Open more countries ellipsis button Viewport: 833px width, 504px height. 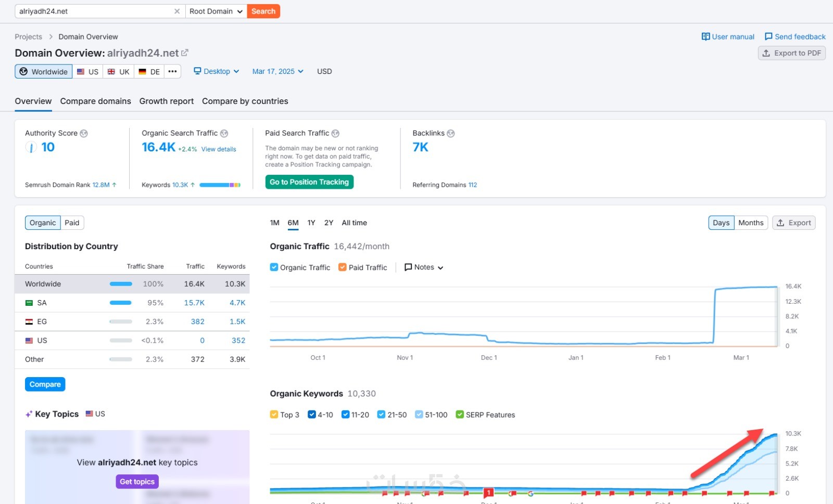[172, 71]
